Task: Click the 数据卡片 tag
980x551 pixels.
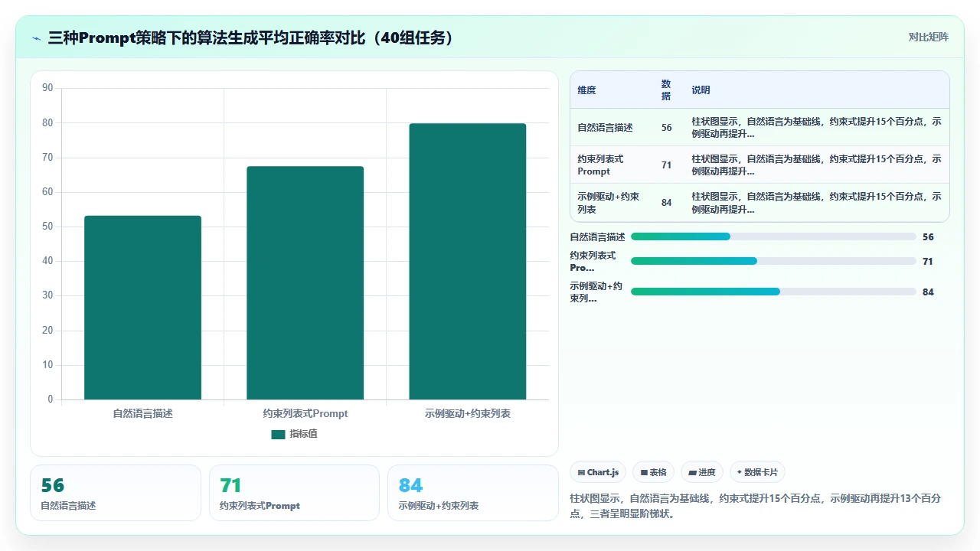Action: [757, 472]
